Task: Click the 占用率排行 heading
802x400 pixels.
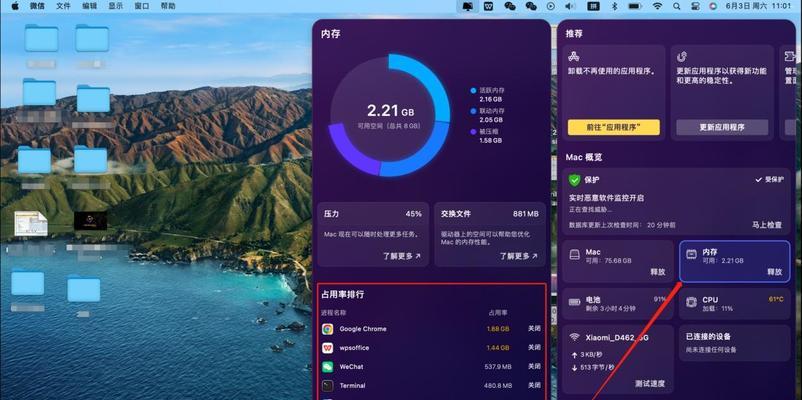Action: (x=343, y=295)
